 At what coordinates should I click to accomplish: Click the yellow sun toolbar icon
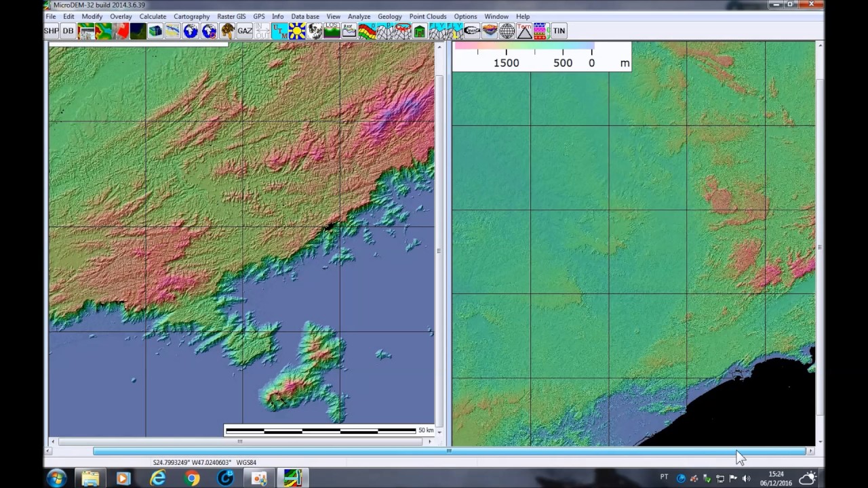(x=297, y=30)
